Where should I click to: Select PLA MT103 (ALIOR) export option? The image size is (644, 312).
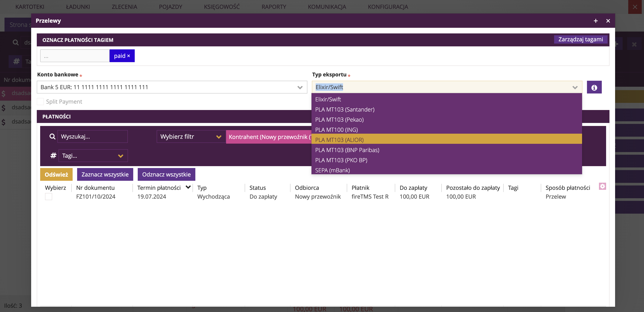click(446, 140)
